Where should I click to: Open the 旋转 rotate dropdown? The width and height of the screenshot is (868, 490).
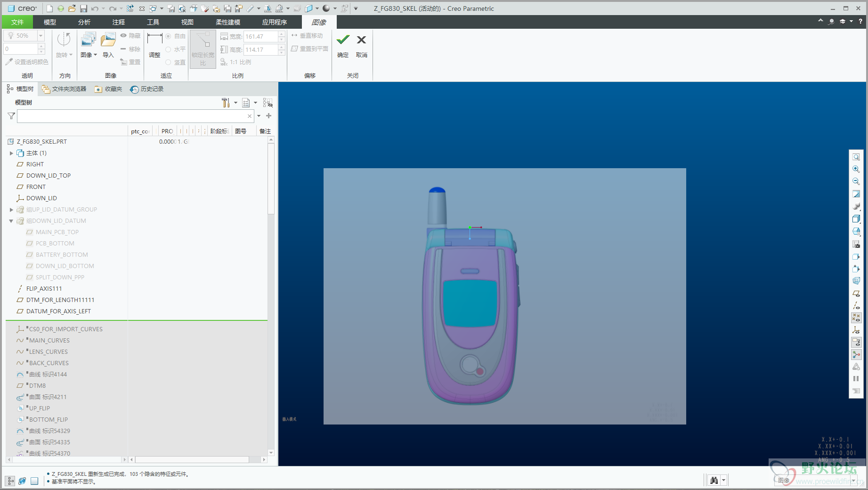pos(64,55)
